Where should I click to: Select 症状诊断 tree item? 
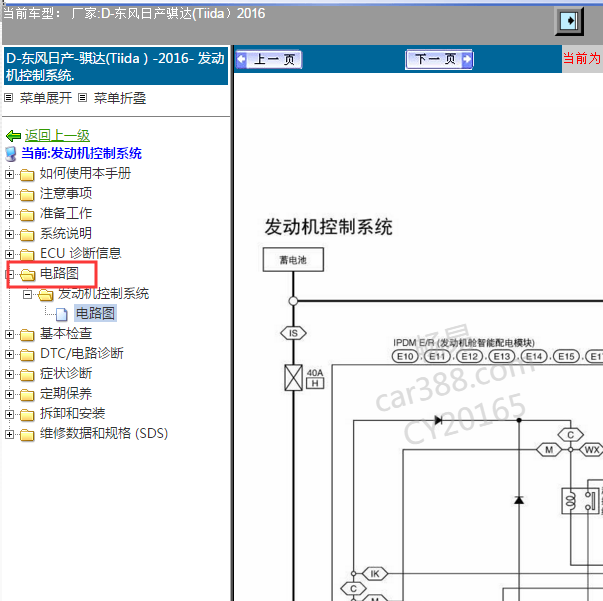(x=66, y=373)
